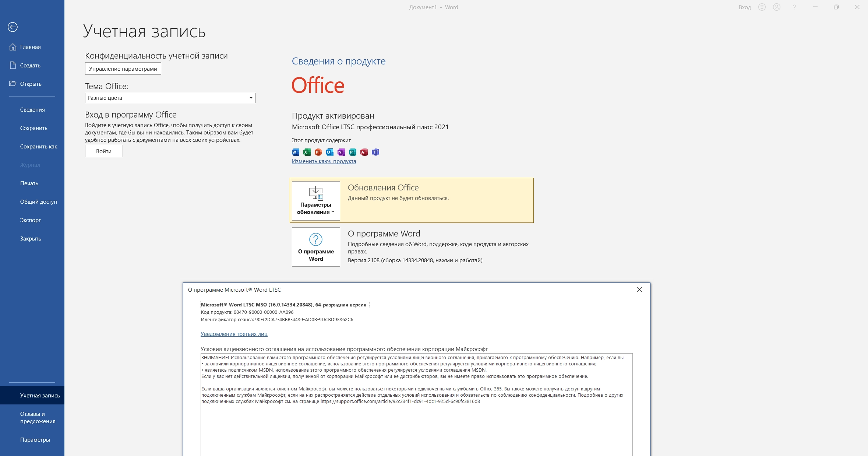This screenshot has width=868, height=456.
Task: Click the Изменить ключ продукта link
Action: coord(324,161)
